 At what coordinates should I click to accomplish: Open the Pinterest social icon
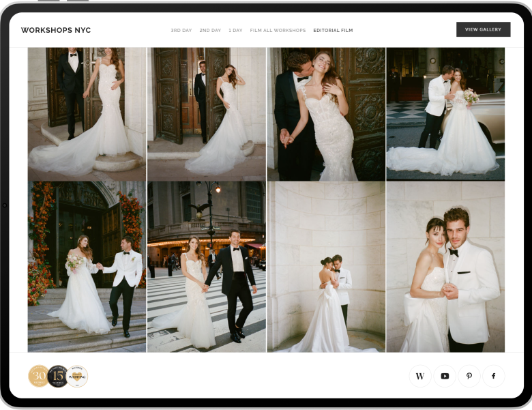469,376
